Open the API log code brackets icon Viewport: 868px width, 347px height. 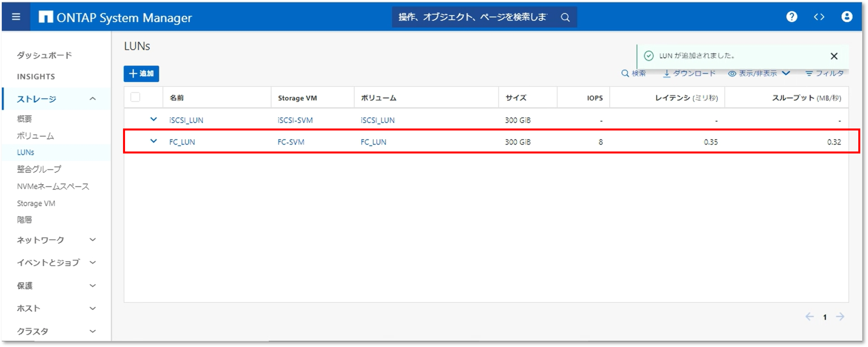819,16
